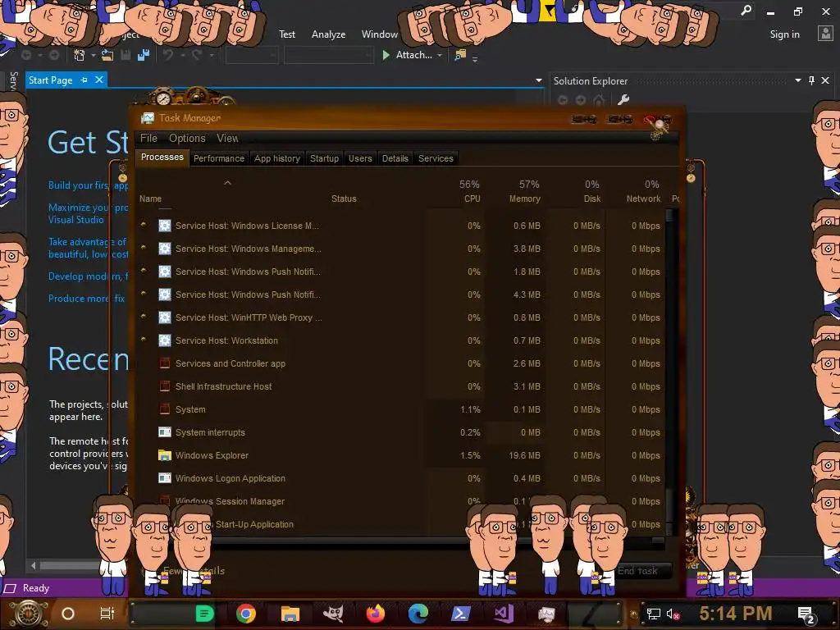The image size is (840, 630).
Task: Open the notification center icon
Action: (x=807, y=614)
